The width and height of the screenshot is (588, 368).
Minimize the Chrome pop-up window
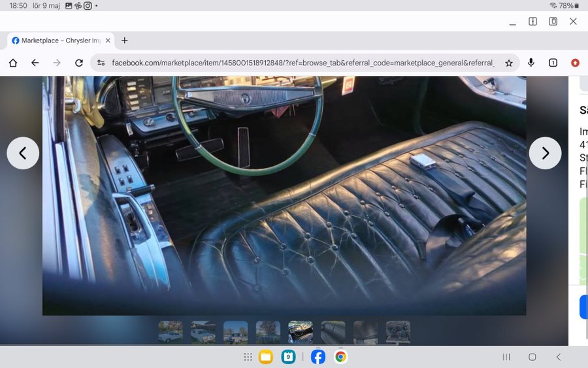(513, 24)
